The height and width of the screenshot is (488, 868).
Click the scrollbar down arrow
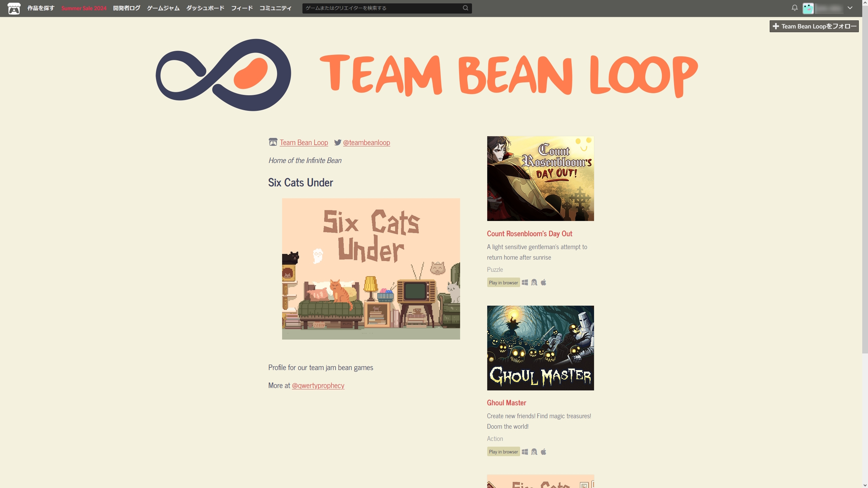point(865,485)
